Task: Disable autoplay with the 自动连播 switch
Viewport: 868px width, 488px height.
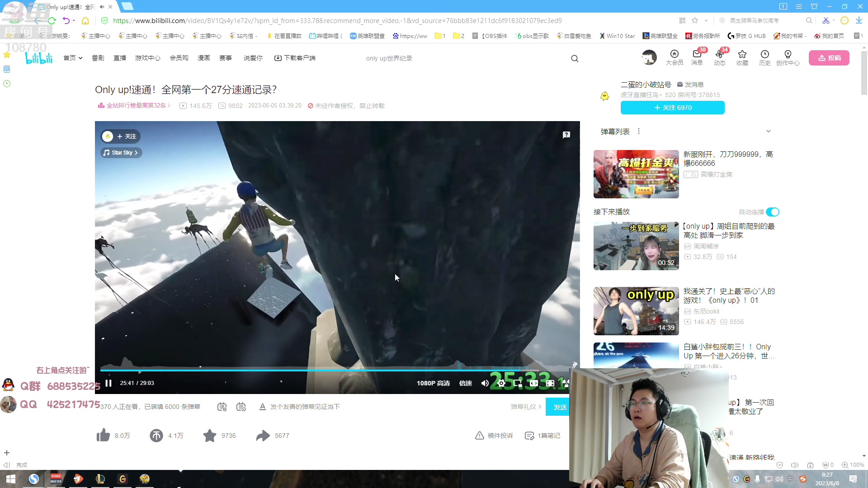Action: point(773,212)
